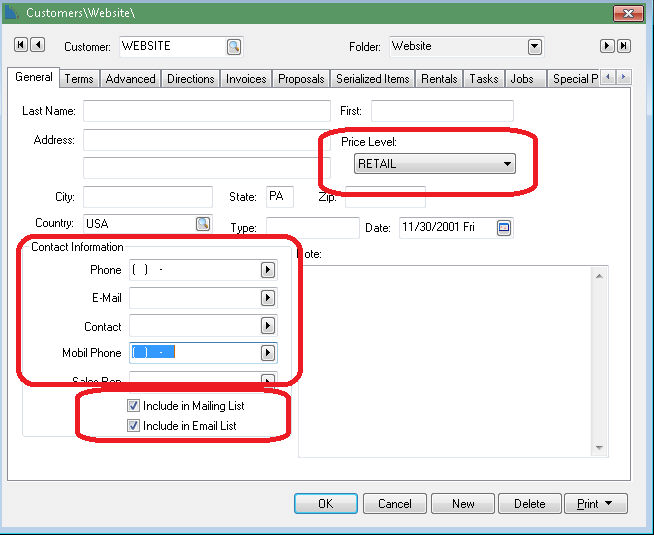Open the Serialized Items tab
The width and height of the screenshot is (654, 535).
tap(372, 79)
